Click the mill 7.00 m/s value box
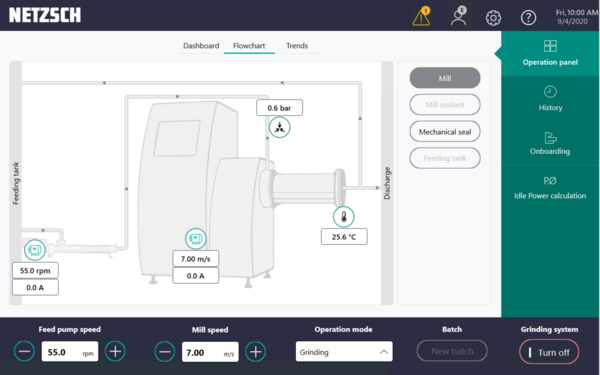600x375 pixels. coord(196,259)
